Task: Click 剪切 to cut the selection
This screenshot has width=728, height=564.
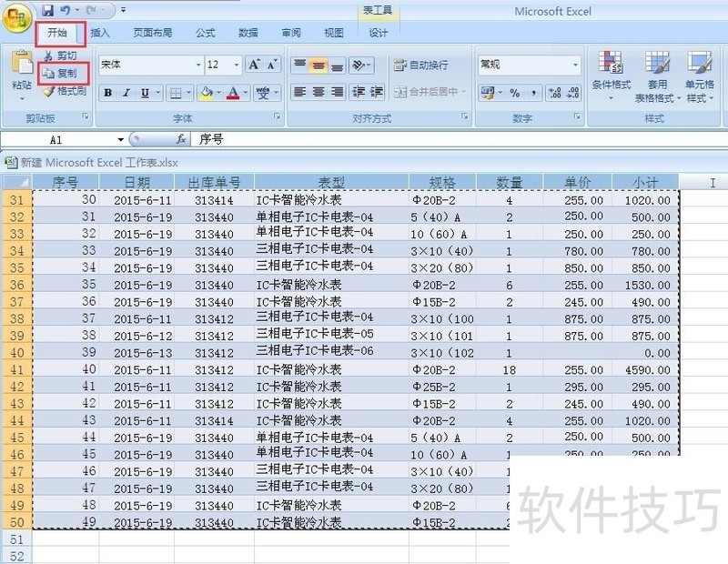Action: click(60, 55)
